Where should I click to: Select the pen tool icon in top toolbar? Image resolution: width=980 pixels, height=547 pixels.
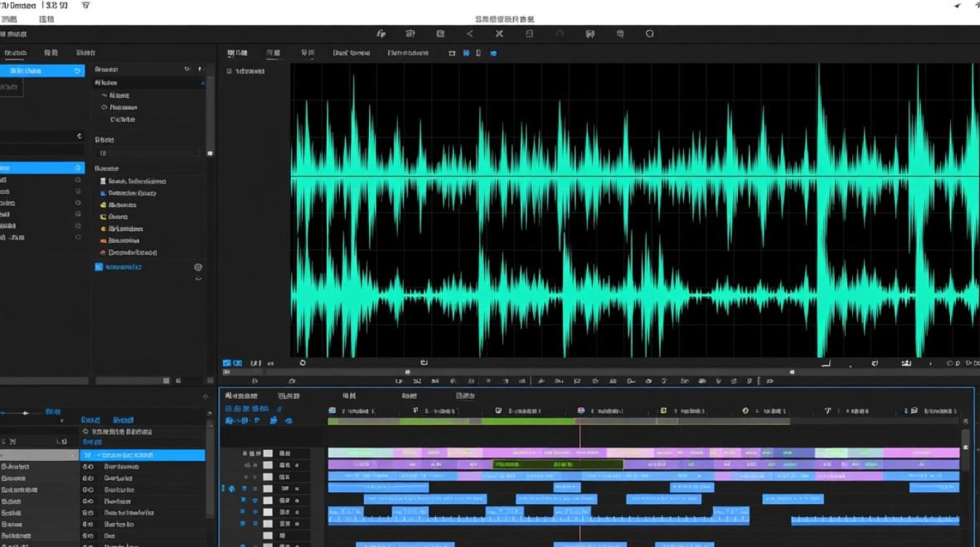[381, 34]
